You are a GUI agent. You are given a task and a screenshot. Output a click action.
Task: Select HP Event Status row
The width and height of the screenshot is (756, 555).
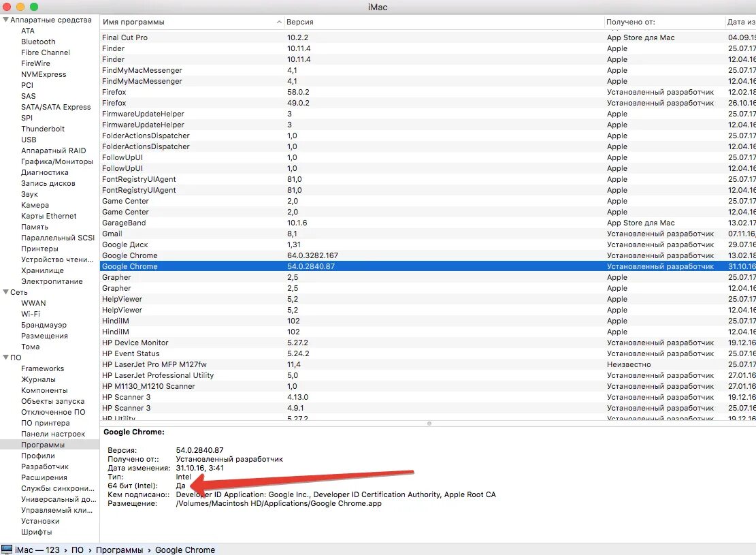pos(427,353)
